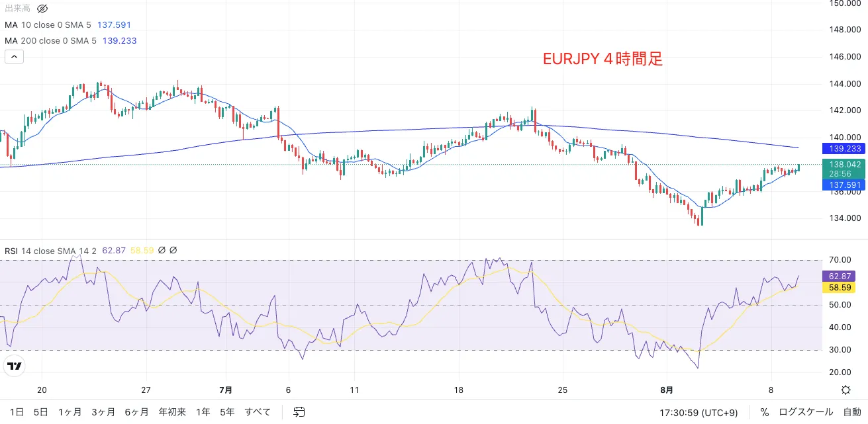The image size is (868, 424).
Task: Select the MA 200 close indicator label
Action: 50,40
